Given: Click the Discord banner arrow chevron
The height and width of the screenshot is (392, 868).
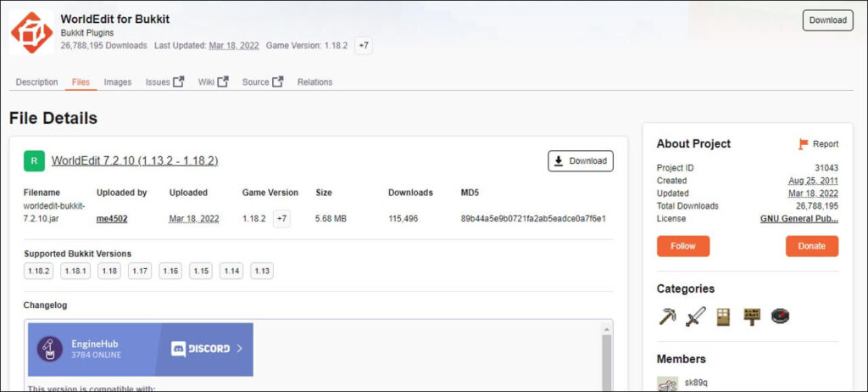Looking at the screenshot, I should click(240, 349).
